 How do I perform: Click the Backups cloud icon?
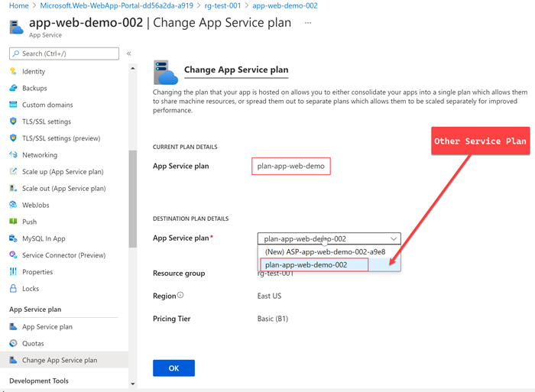coord(13,88)
